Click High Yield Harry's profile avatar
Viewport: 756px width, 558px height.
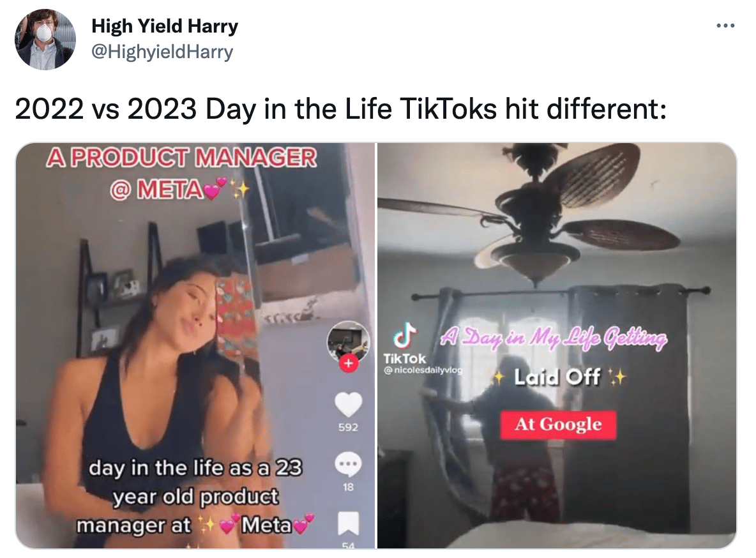pos(45,40)
